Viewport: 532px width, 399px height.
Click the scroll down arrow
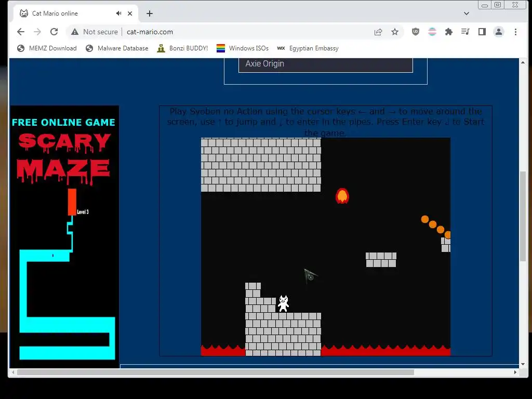[523, 364]
